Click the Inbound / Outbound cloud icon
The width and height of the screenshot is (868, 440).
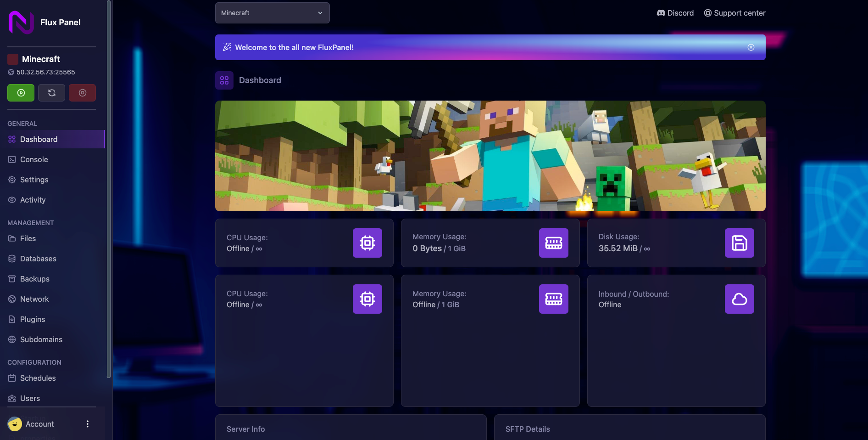tap(740, 299)
